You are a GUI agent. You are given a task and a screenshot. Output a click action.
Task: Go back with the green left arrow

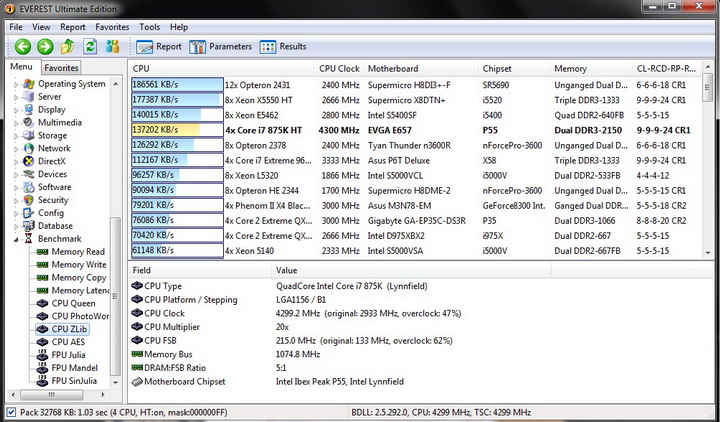pyautogui.click(x=22, y=46)
